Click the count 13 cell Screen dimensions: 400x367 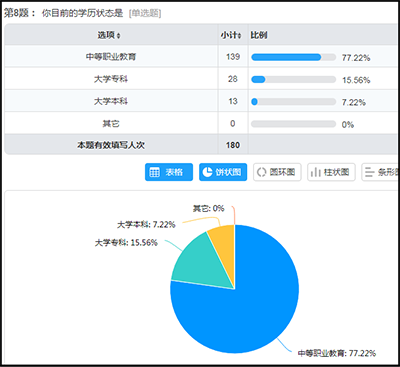[233, 101]
